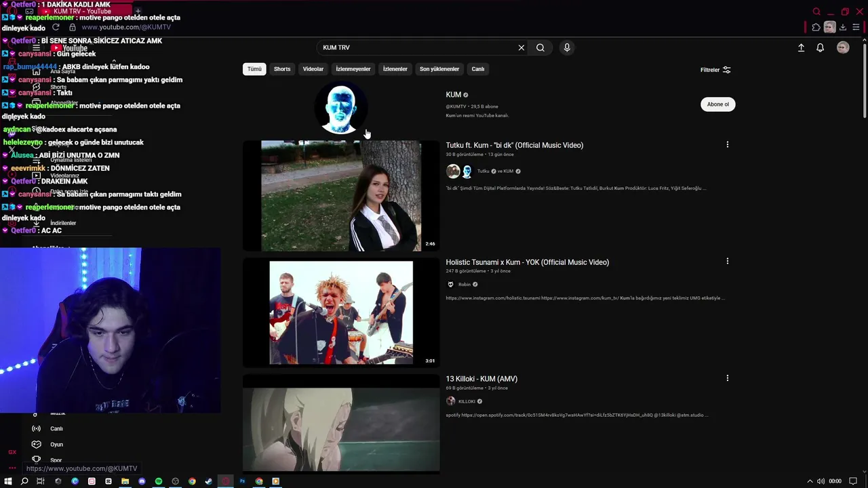868x488 pixels.
Task: Expand the system tray hidden icons chevron
Action: point(810,481)
